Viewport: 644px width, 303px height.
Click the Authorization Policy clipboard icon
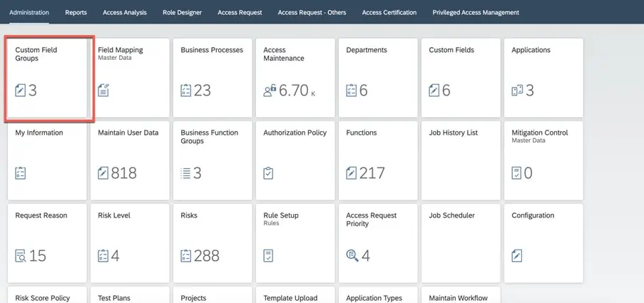pyautogui.click(x=269, y=173)
